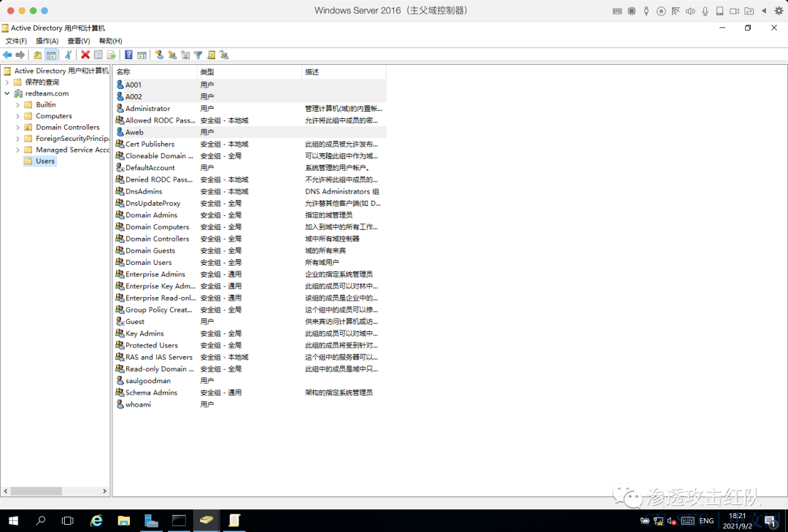
Task: Open Properties from the toolbar icon
Action: (x=98, y=55)
